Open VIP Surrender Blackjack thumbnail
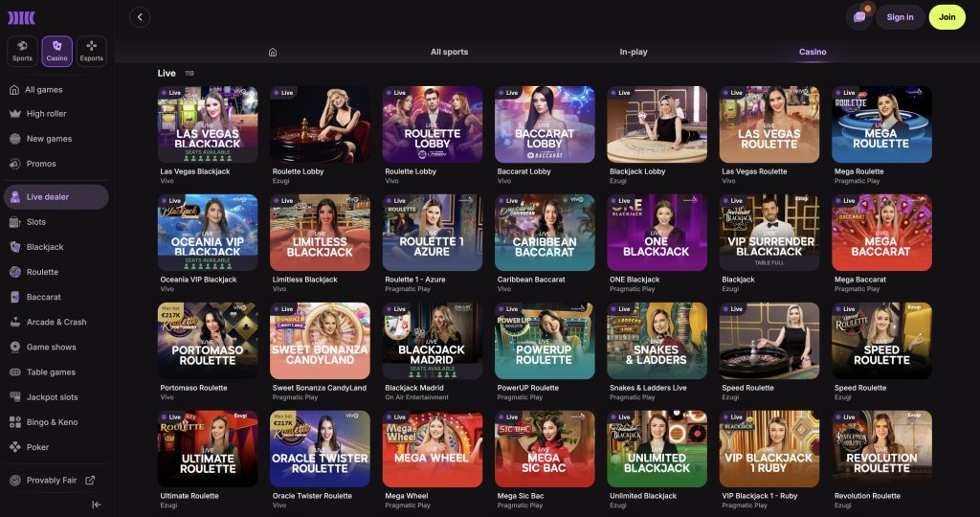This screenshot has height=517, width=980. tap(769, 233)
